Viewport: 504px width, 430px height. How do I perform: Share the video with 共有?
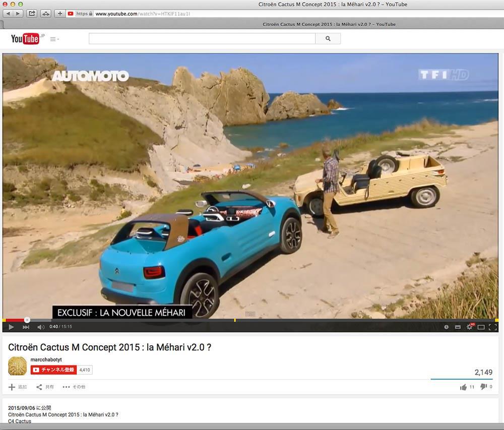point(45,387)
